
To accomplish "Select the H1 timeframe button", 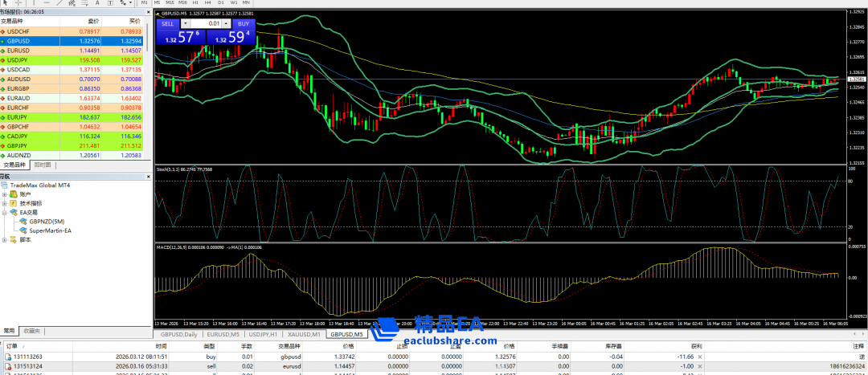I will (x=195, y=3).
